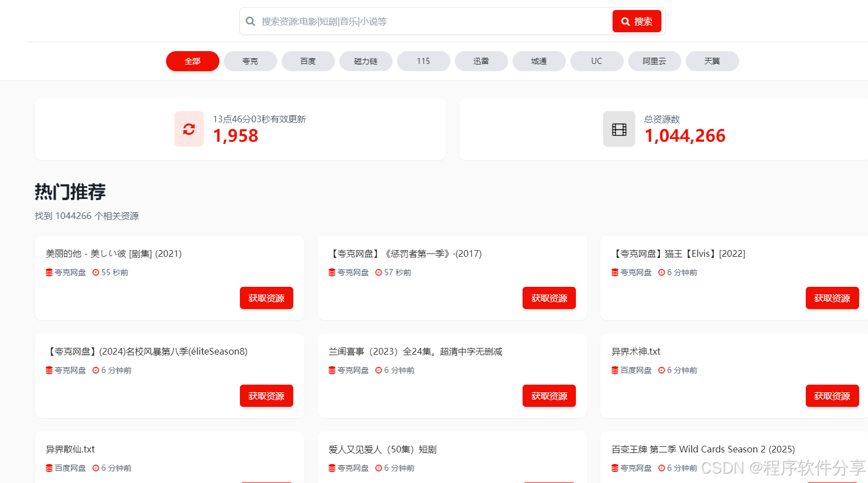
Task: Click the clock icon in 异界散仙.txt card
Action: (x=96, y=468)
